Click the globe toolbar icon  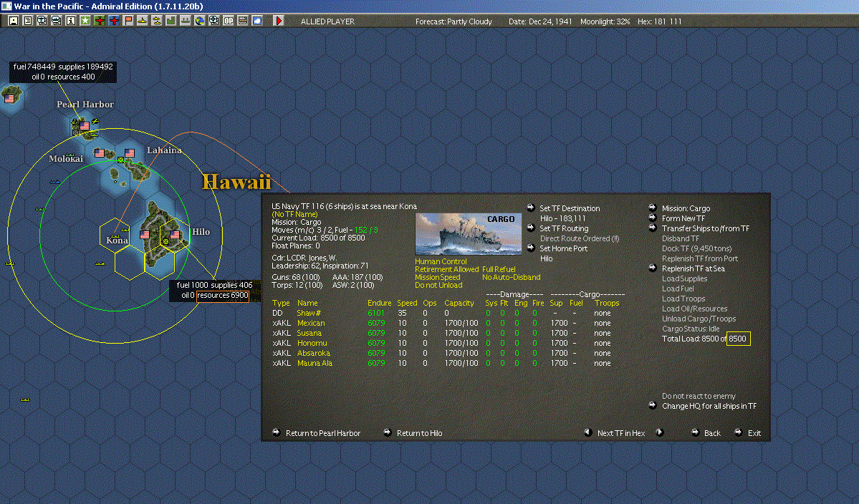click(x=199, y=21)
